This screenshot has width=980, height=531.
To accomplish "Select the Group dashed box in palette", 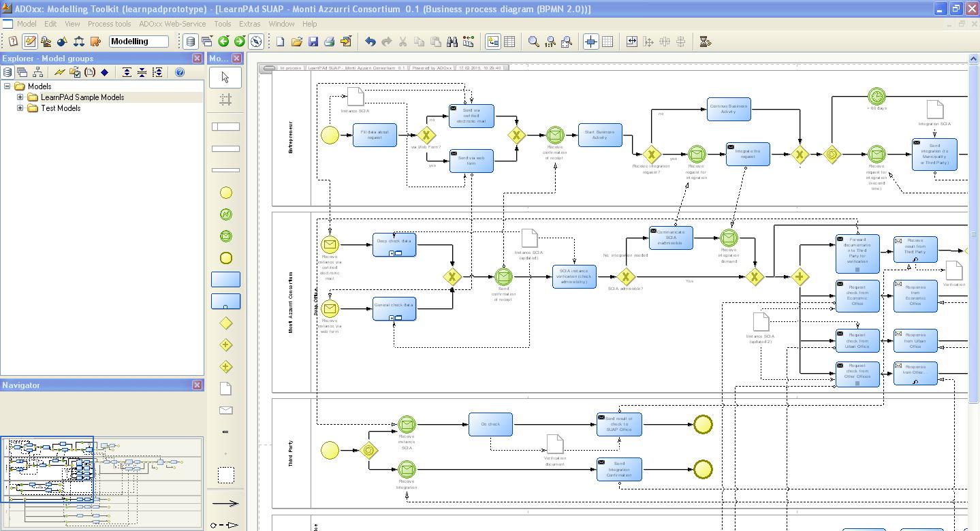I will pyautogui.click(x=225, y=474).
